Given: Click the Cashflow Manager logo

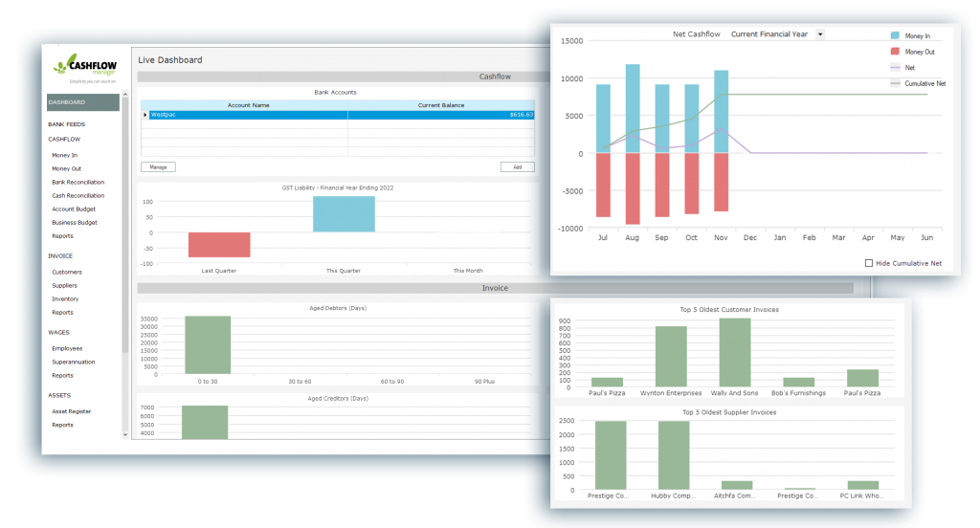Looking at the screenshot, I should click(85, 68).
